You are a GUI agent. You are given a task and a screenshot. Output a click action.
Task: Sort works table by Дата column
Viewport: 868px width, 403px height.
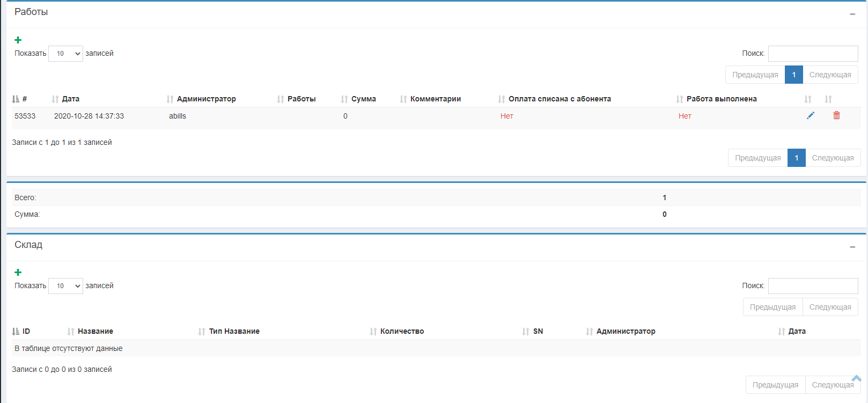70,99
